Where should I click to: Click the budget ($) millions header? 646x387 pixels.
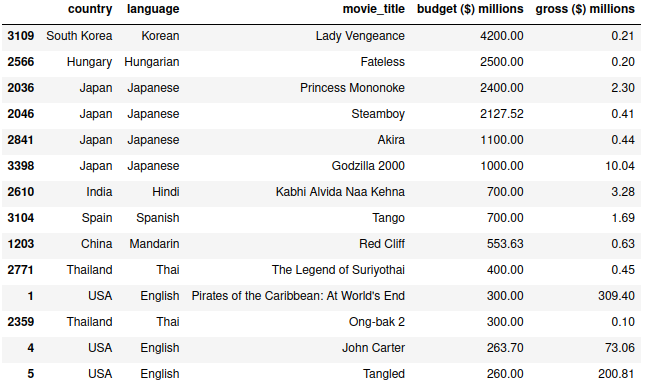click(470, 9)
